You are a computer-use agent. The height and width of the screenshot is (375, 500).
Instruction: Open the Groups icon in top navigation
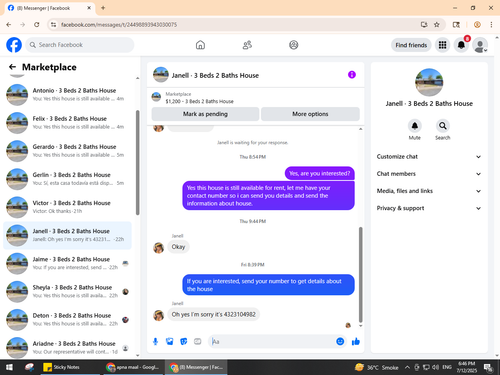[x=294, y=45]
